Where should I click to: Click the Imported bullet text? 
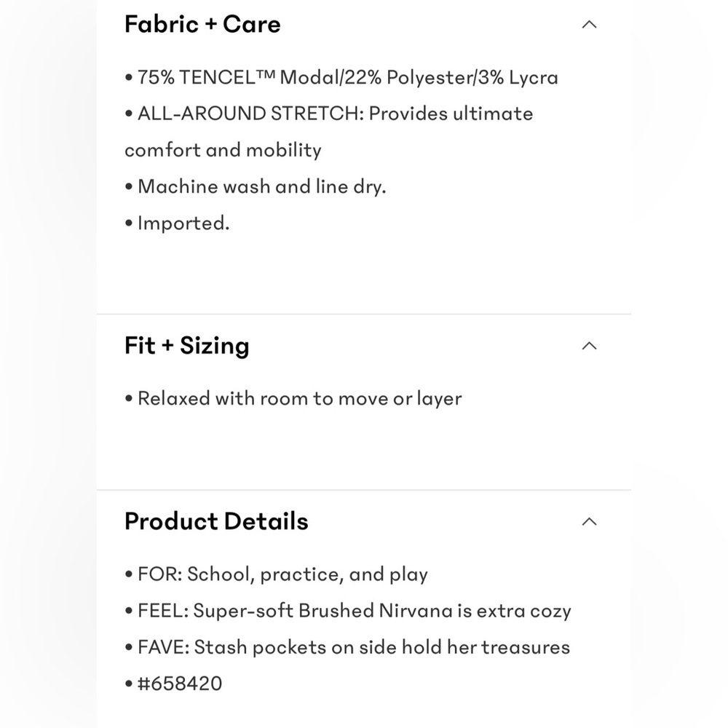point(183,223)
